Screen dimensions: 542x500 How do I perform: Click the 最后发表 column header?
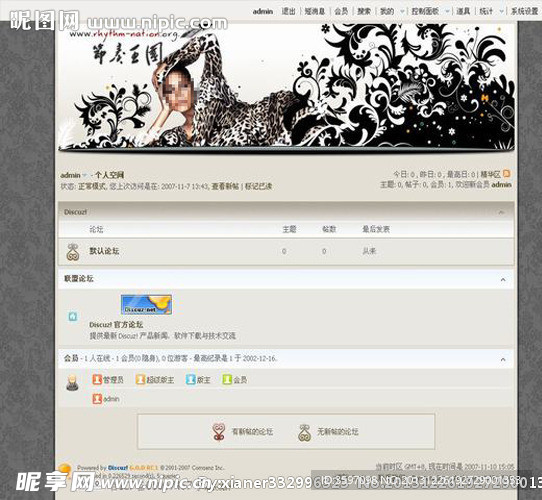point(376,229)
